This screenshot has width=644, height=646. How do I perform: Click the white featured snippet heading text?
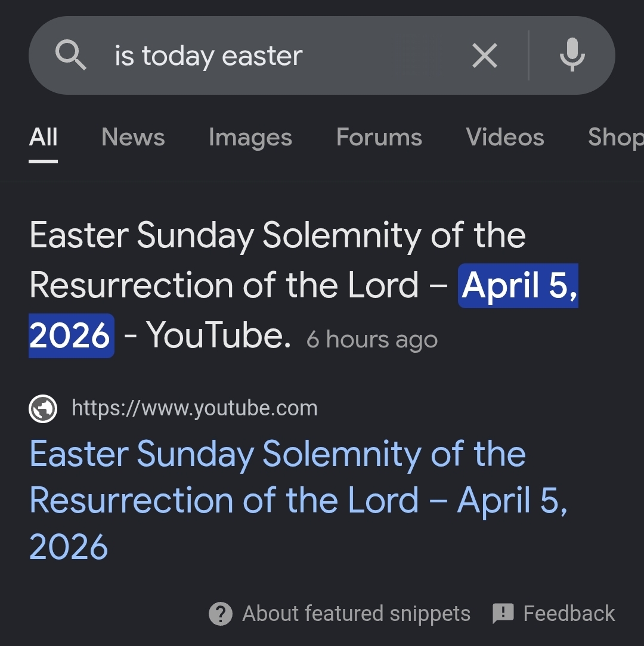click(x=277, y=235)
